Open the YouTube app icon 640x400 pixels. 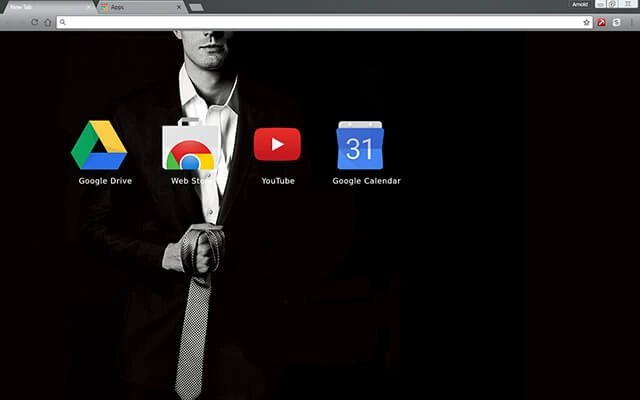(277, 144)
